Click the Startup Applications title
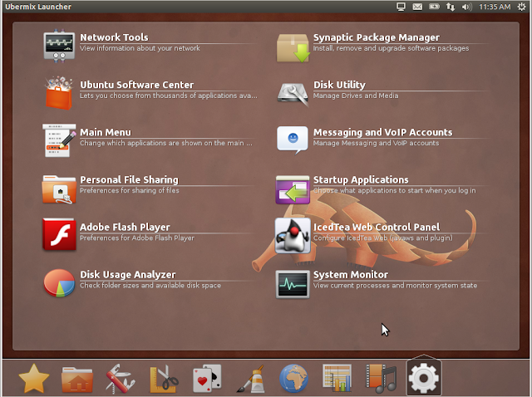The width and height of the screenshot is (532, 397). click(x=361, y=179)
